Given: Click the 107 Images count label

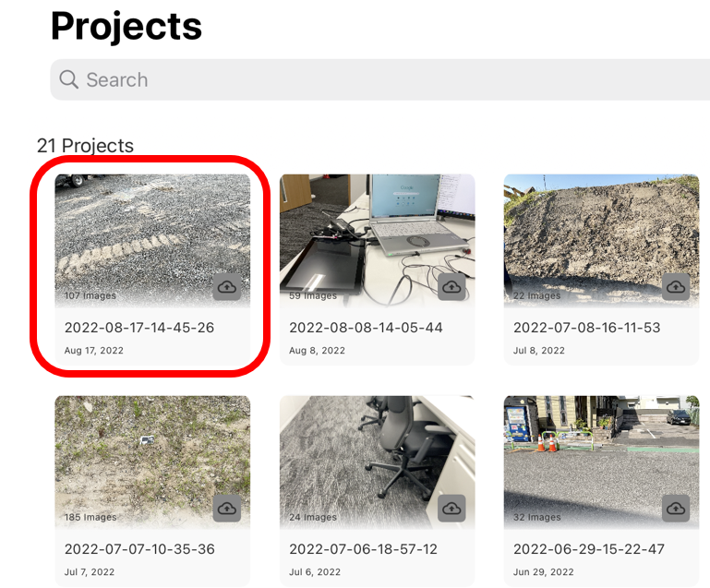Looking at the screenshot, I should 90,295.
